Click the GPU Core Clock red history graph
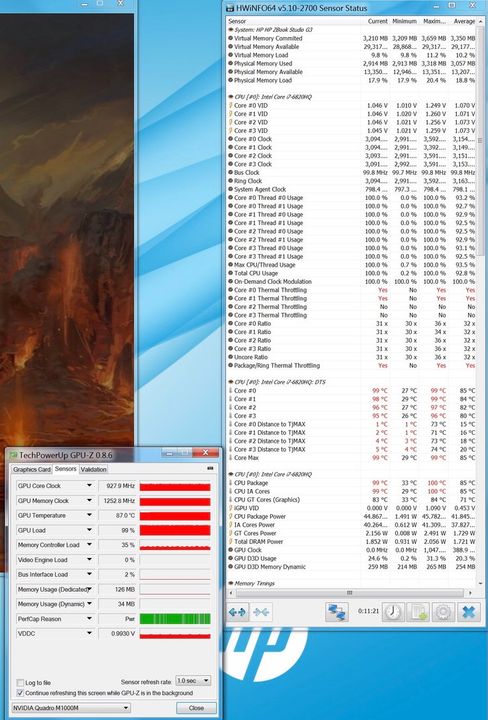 pyautogui.click(x=175, y=486)
